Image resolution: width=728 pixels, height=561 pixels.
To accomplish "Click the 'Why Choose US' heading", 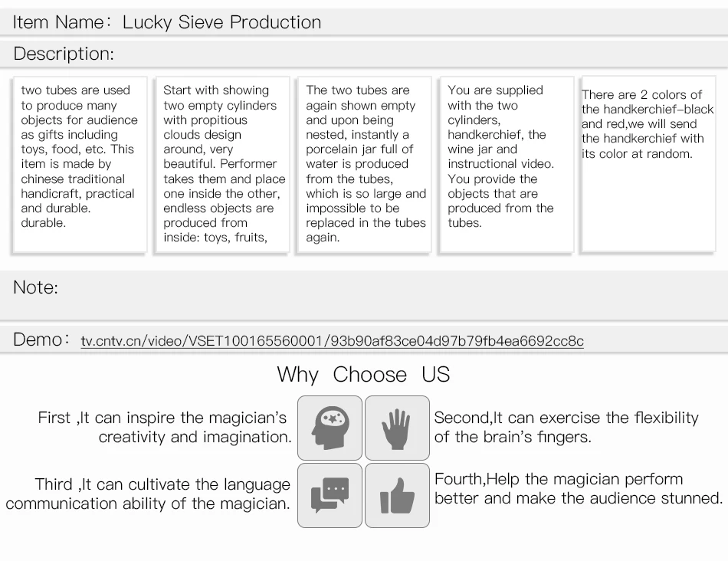I will click(363, 374).
